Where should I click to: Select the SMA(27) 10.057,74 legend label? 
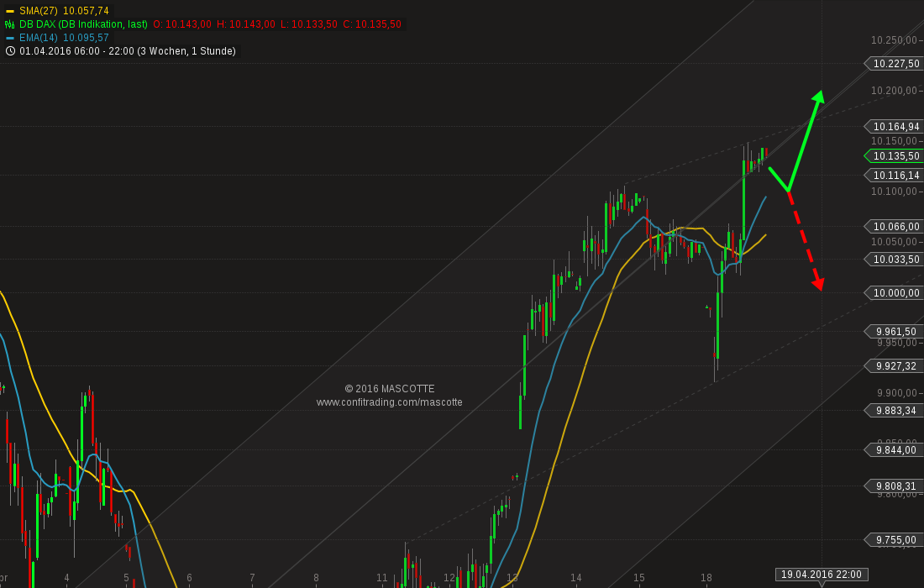(64, 11)
